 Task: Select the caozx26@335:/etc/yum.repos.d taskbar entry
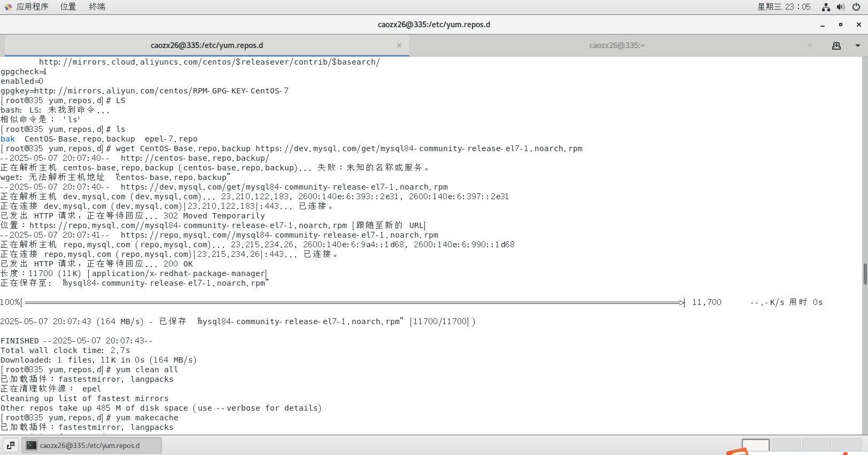coord(91,445)
